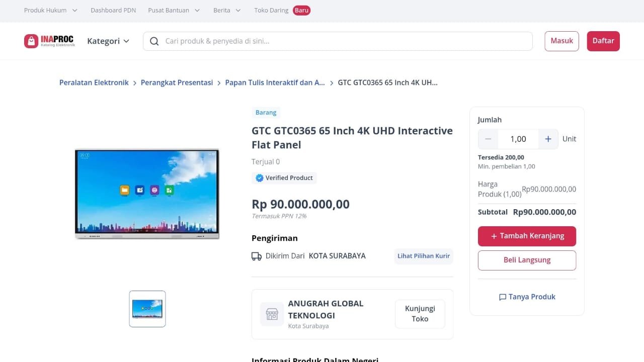Screen dimensions: 644x362
Task: Click the plus icon to increase quantity
Action: coord(548,139)
